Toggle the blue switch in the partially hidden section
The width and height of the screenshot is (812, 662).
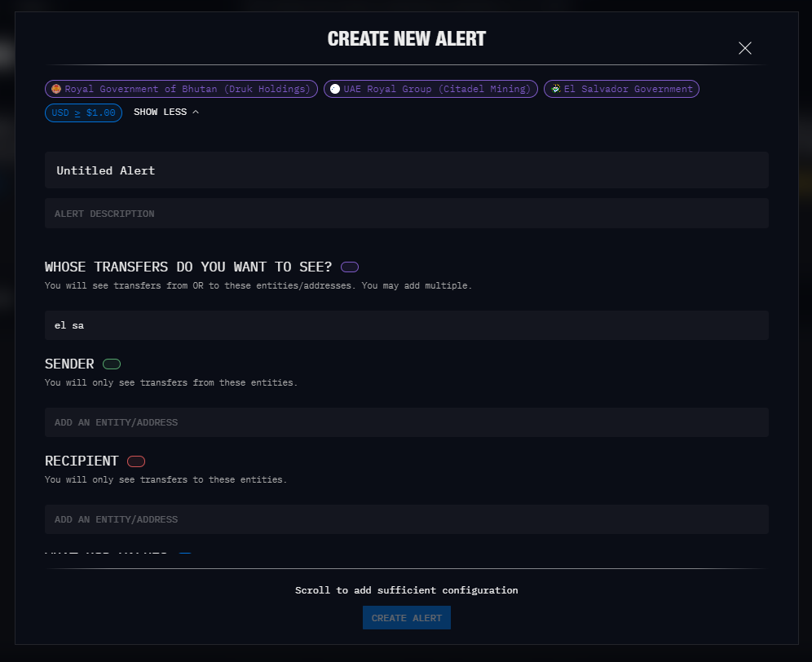185,553
